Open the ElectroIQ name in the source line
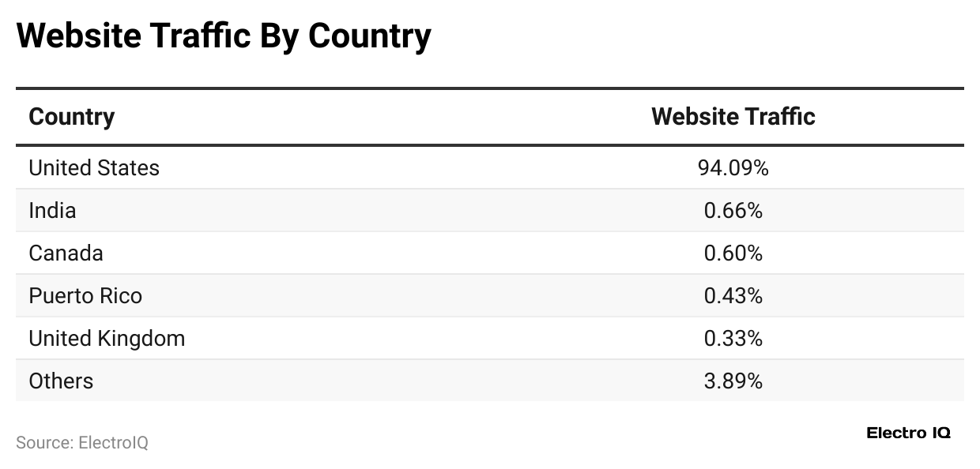Screen dimensions: 980x469 pyautogui.click(x=113, y=443)
